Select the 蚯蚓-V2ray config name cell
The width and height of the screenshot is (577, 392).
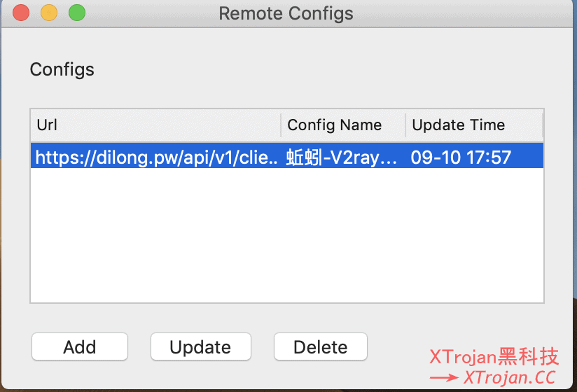[342, 157]
